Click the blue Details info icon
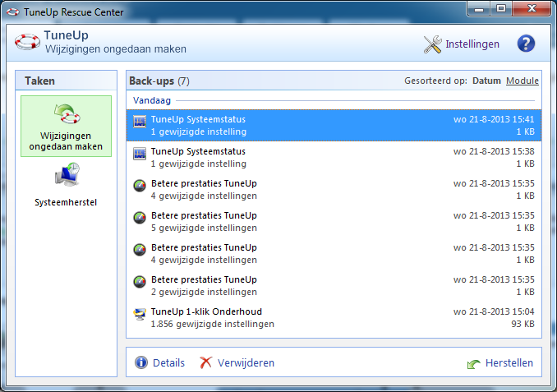This screenshot has height=392, width=557. coord(141,362)
